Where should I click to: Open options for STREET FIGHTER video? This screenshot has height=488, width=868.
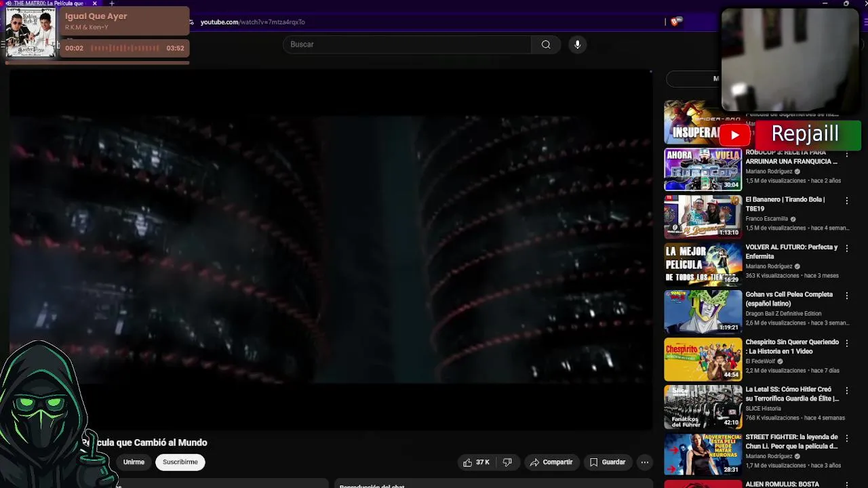[x=846, y=439]
